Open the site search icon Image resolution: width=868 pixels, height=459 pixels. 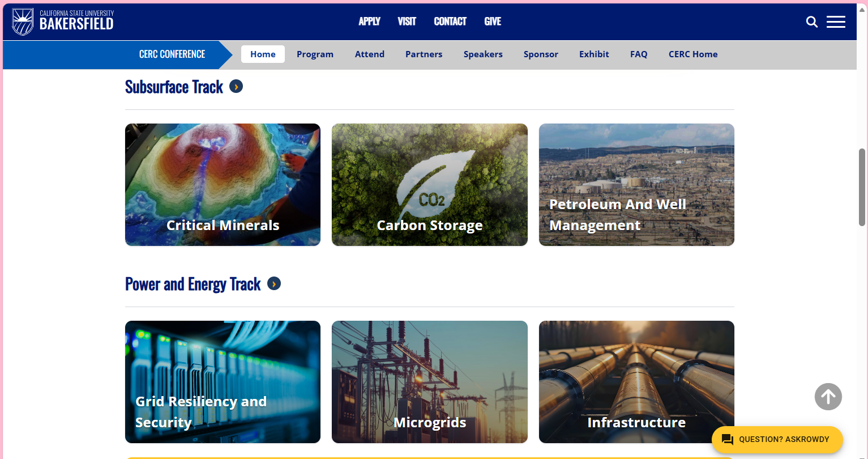(812, 22)
